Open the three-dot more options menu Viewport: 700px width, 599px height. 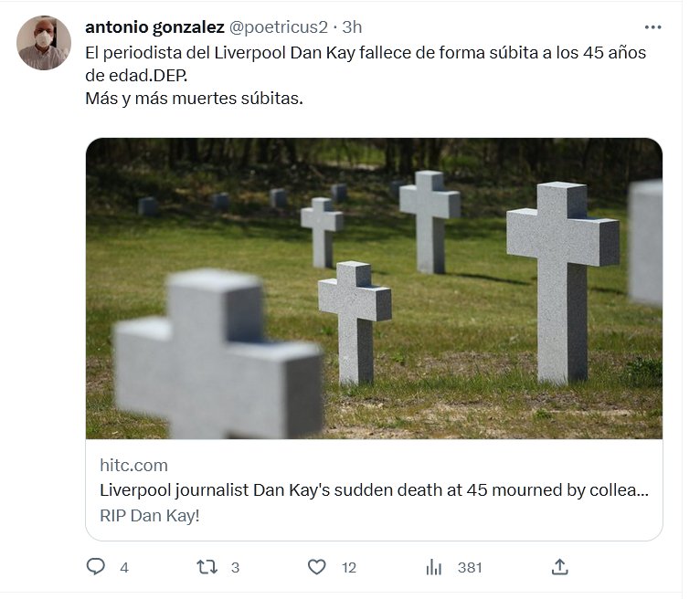[x=652, y=27]
